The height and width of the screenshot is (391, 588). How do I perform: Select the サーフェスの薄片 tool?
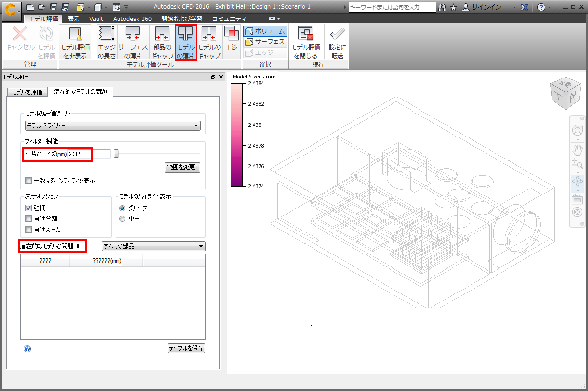pos(133,42)
